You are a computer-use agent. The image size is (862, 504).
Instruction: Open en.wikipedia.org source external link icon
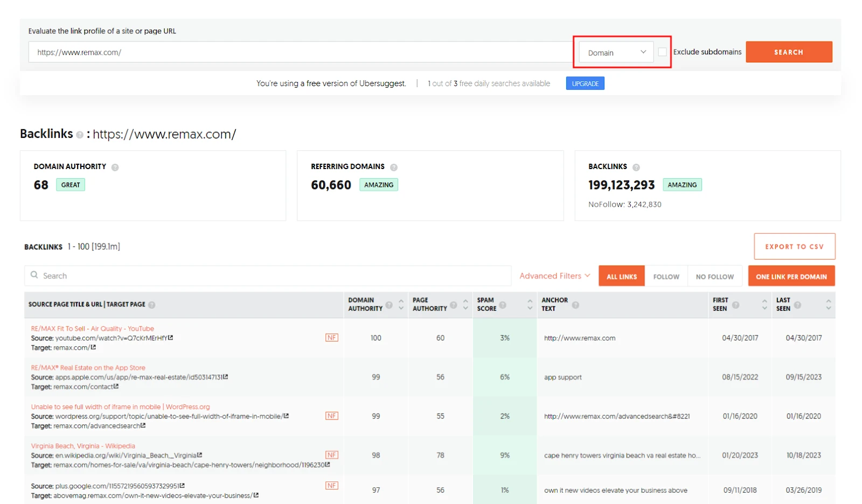click(200, 455)
